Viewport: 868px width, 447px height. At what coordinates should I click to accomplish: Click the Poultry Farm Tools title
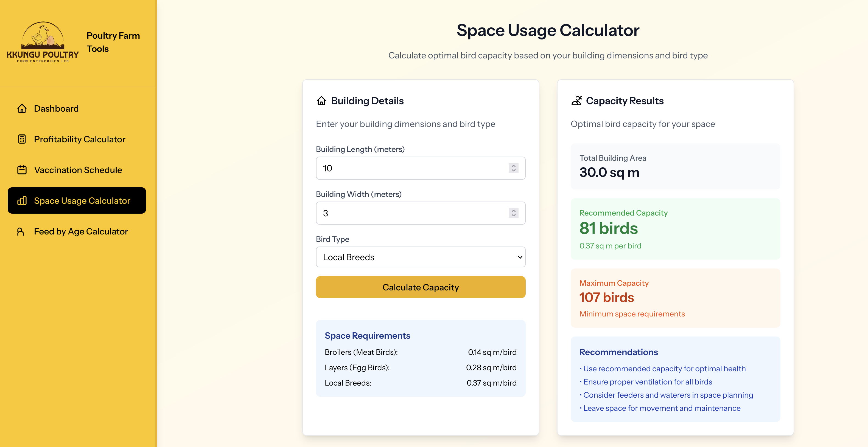click(x=113, y=42)
